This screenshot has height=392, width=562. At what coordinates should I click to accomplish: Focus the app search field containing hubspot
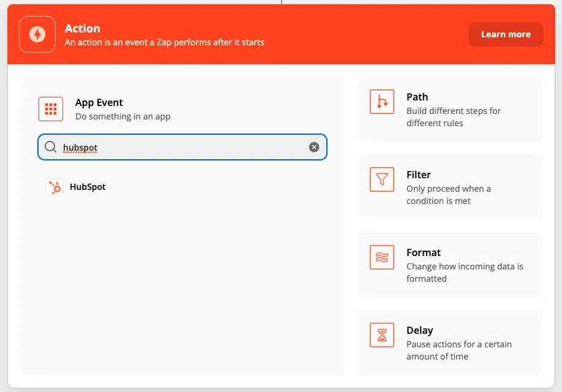click(184, 147)
